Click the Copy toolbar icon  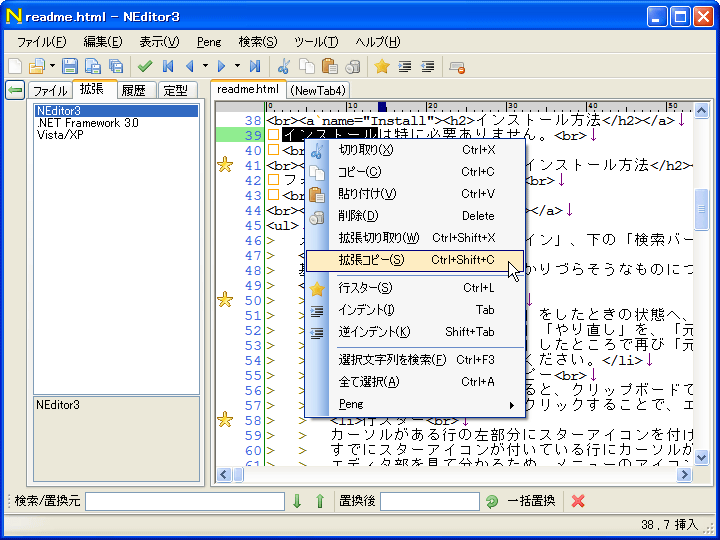point(307,67)
